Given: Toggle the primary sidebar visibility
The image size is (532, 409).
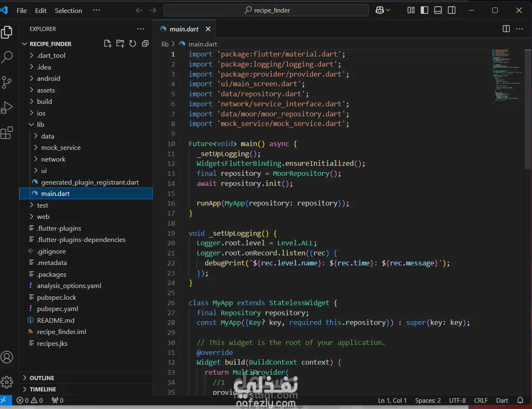Looking at the screenshot, I should (424, 10).
